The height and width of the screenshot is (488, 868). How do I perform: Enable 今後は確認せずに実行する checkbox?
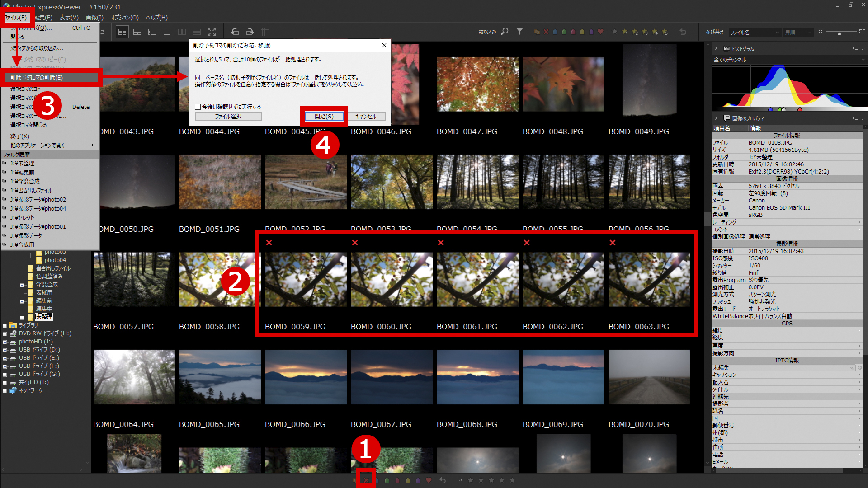198,107
